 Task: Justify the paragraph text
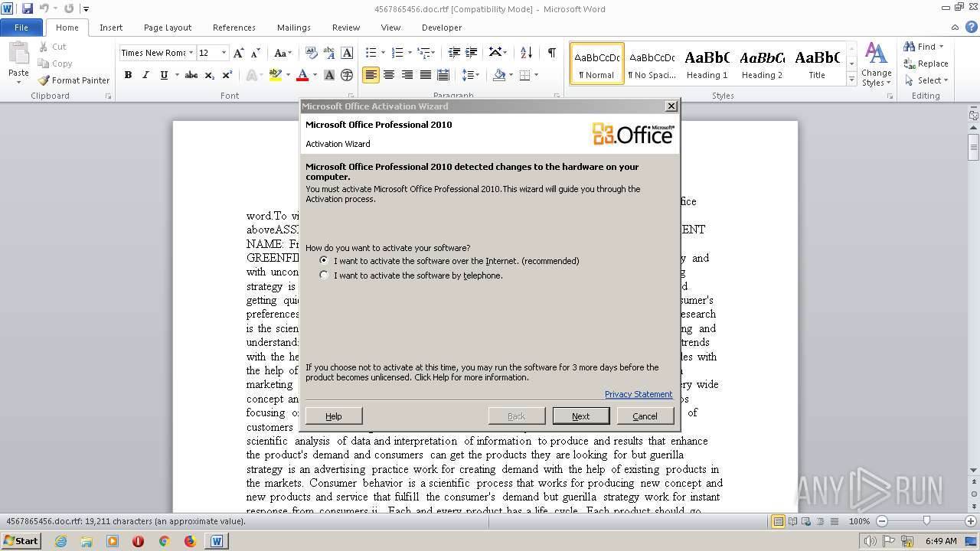coord(425,75)
